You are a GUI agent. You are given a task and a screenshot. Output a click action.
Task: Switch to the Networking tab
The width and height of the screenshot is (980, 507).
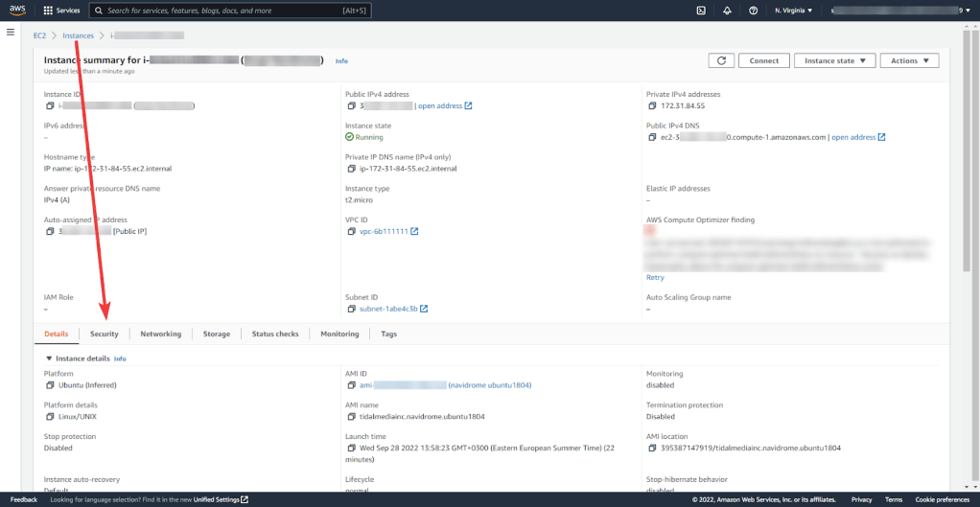[160, 334]
